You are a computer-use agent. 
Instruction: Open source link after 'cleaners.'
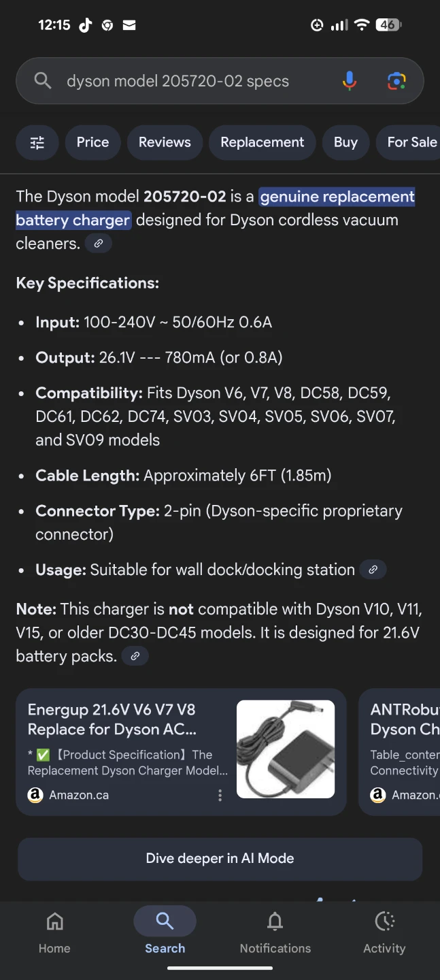point(99,244)
